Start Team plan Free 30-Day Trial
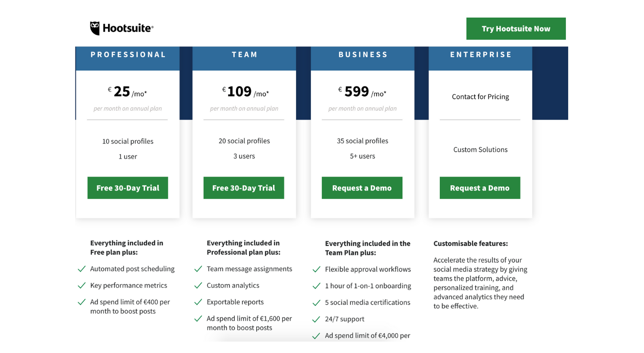The height and width of the screenshot is (353, 644). pos(244,188)
